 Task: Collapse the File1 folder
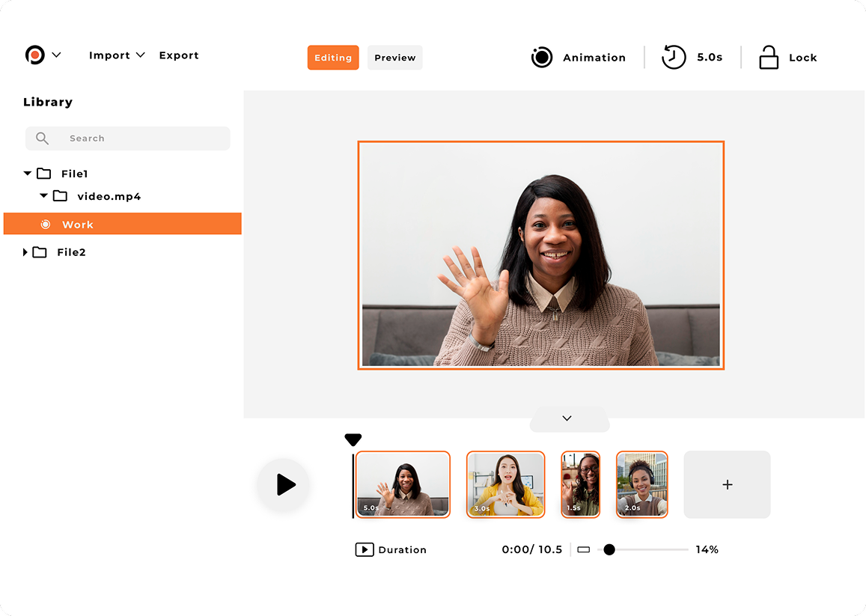click(x=27, y=174)
